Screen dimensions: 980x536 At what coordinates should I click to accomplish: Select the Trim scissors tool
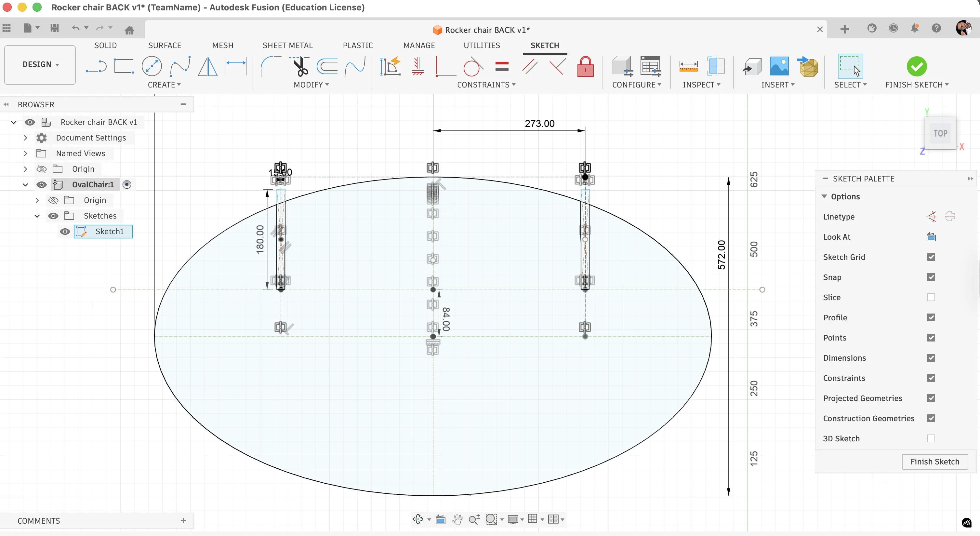coord(300,67)
